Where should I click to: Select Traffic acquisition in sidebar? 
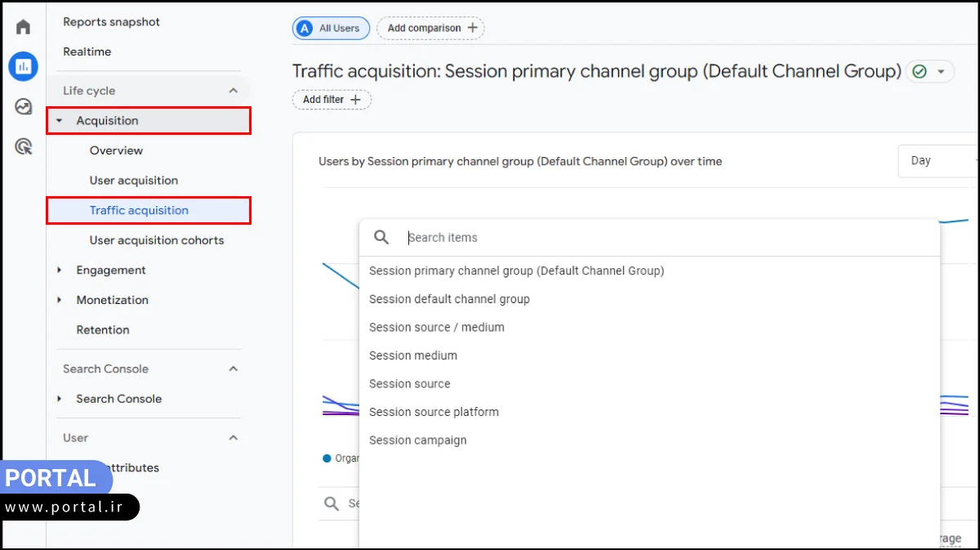point(139,210)
